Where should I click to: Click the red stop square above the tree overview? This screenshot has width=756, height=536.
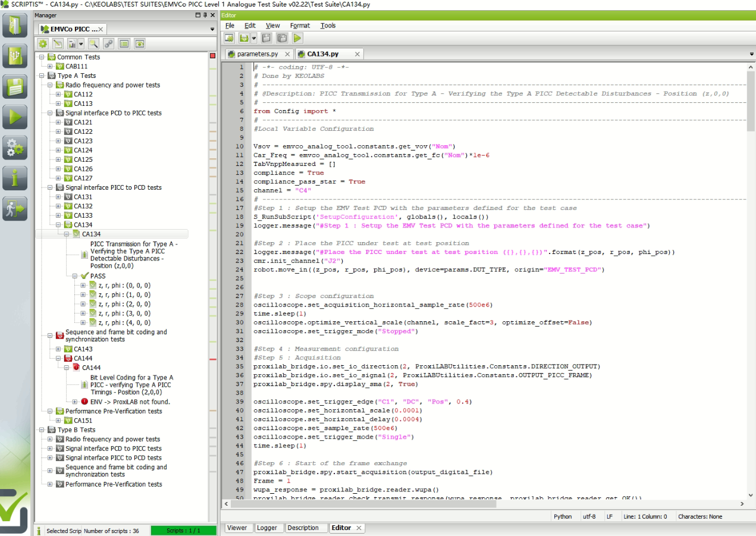click(x=213, y=56)
